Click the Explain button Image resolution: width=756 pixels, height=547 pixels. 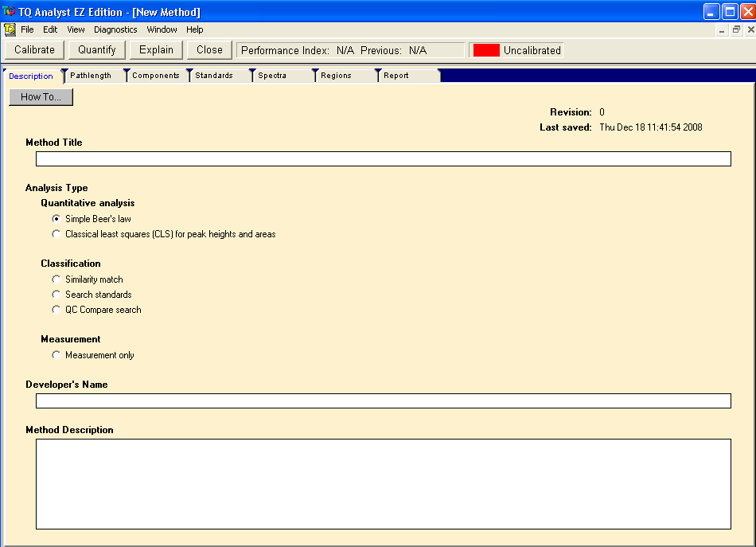[x=156, y=49]
